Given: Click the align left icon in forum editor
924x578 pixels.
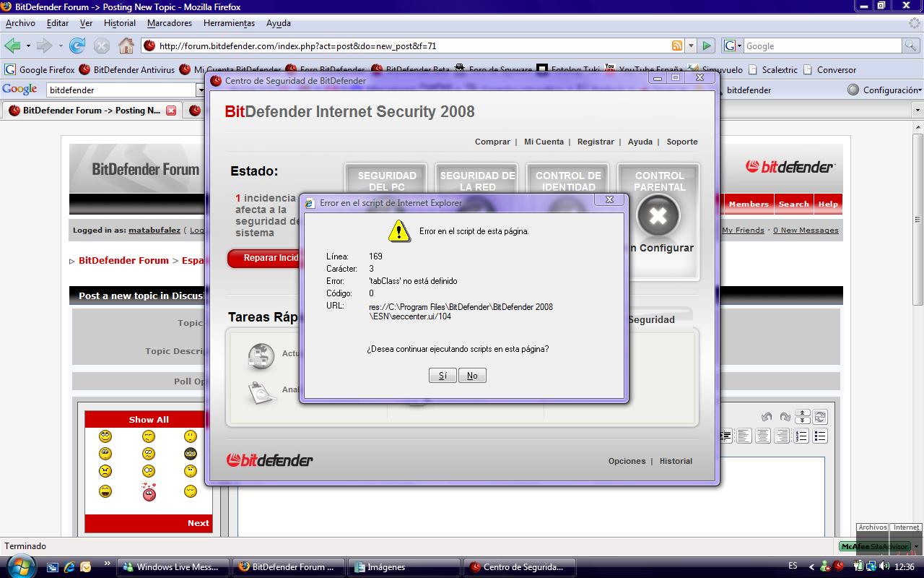Looking at the screenshot, I should [744, 436].
